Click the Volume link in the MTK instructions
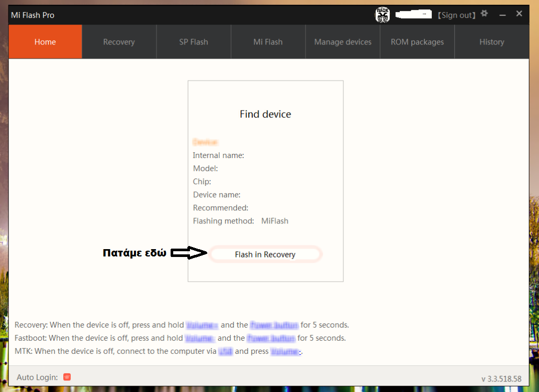Viewport: 539px width, 392px height. click(286, 351)
